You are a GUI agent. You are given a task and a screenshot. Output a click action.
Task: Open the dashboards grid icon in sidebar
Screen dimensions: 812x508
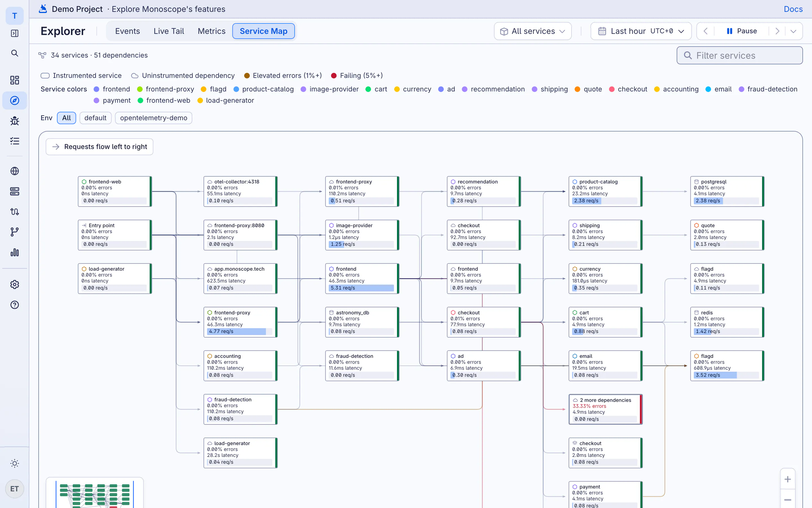click(x=14, y=80)
